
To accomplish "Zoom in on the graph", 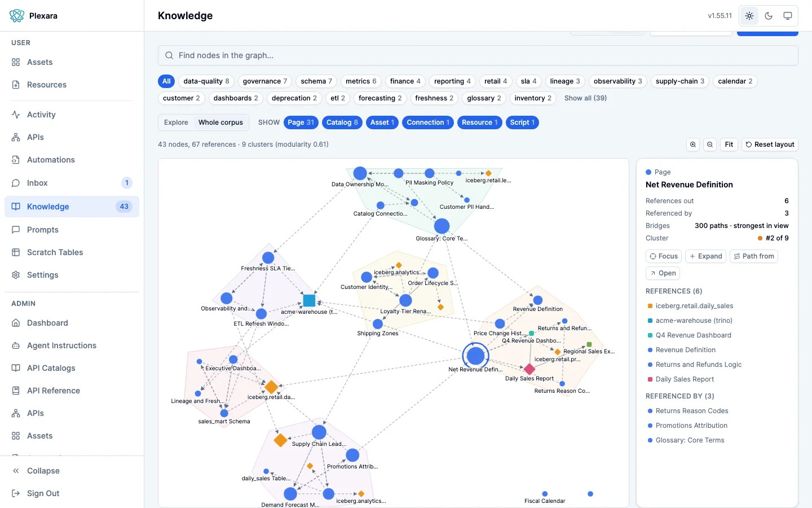I will (693, 144).
